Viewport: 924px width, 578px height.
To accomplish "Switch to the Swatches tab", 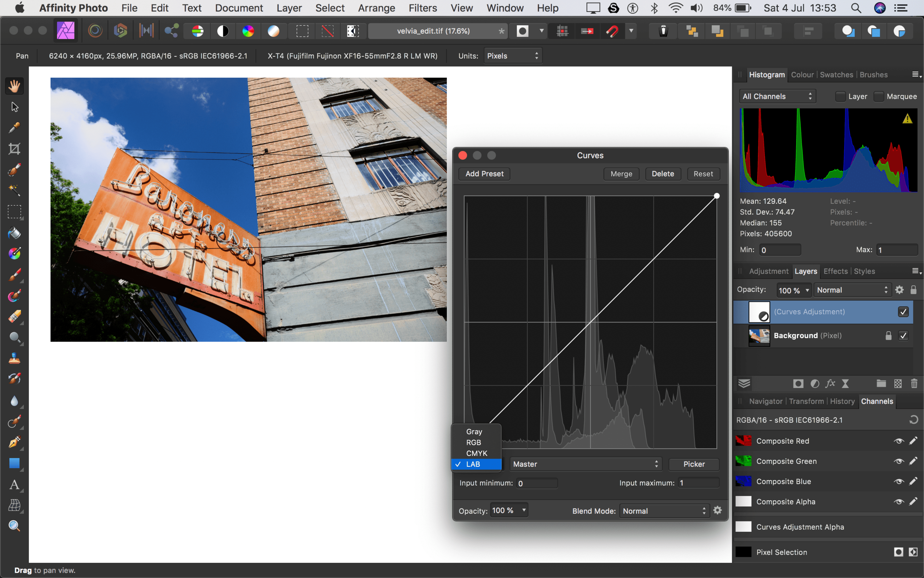I will click(836, 75).
